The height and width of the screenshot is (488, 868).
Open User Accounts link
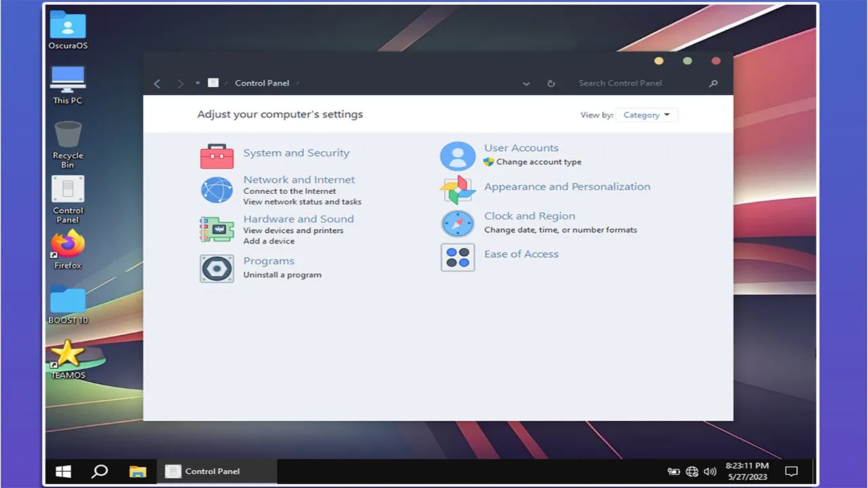point(521,148)
